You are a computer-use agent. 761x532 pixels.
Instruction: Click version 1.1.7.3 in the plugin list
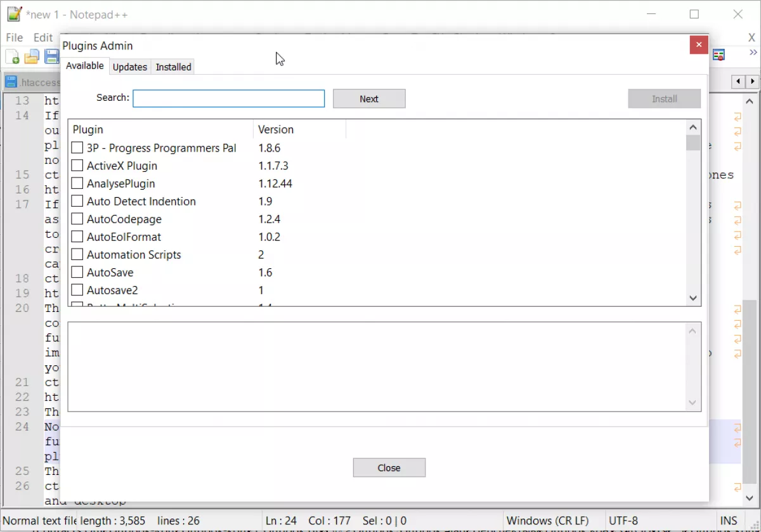pyautogui.click(x=273, y=165)
